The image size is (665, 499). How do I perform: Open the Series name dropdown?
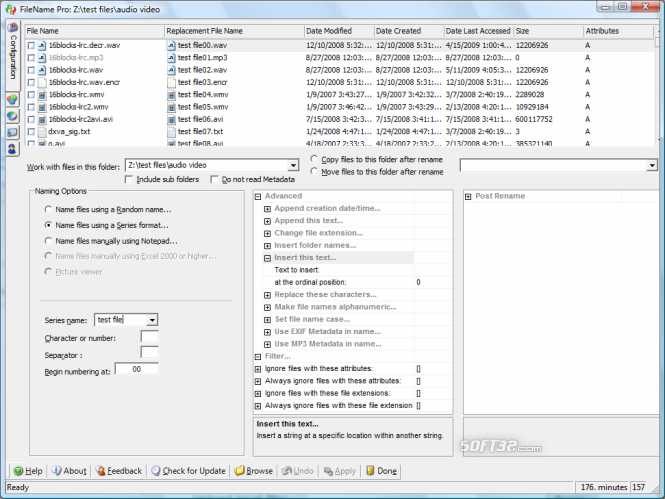pyautogui.click(x=152, y=320)
